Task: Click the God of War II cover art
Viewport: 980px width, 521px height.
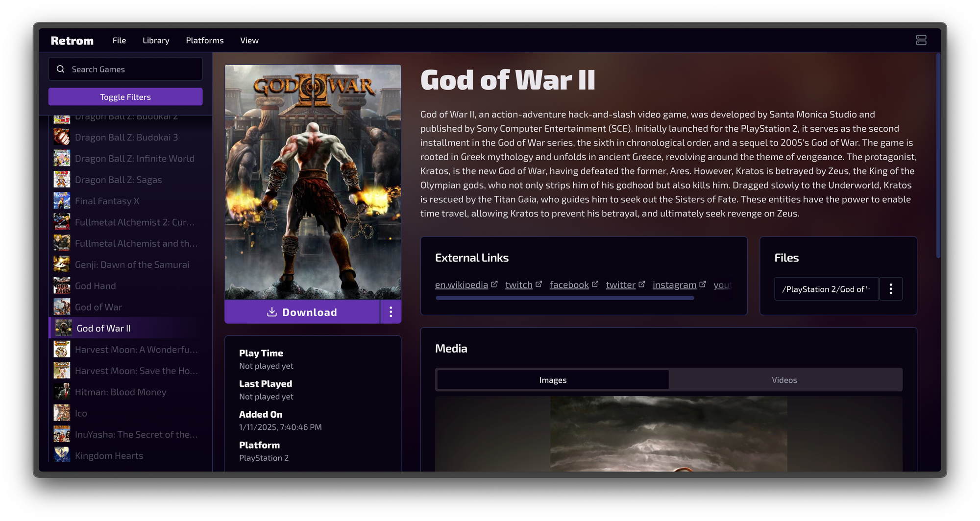Action: click(313, 182)
